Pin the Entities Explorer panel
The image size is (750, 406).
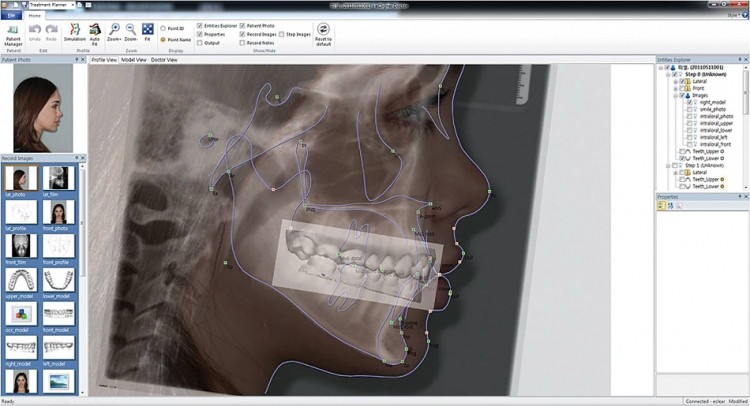[x=739, y=60]
